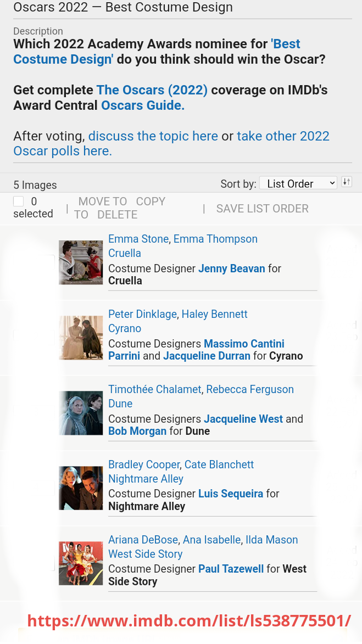362x644 pixels.
Task: Click the Cruella poster thumbnail
Action: 81,262
